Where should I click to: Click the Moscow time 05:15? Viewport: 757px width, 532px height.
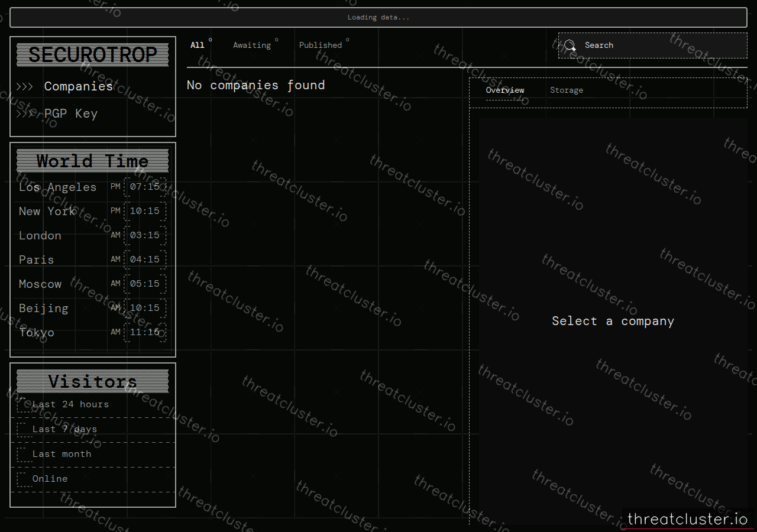click(x=145, y=284)
